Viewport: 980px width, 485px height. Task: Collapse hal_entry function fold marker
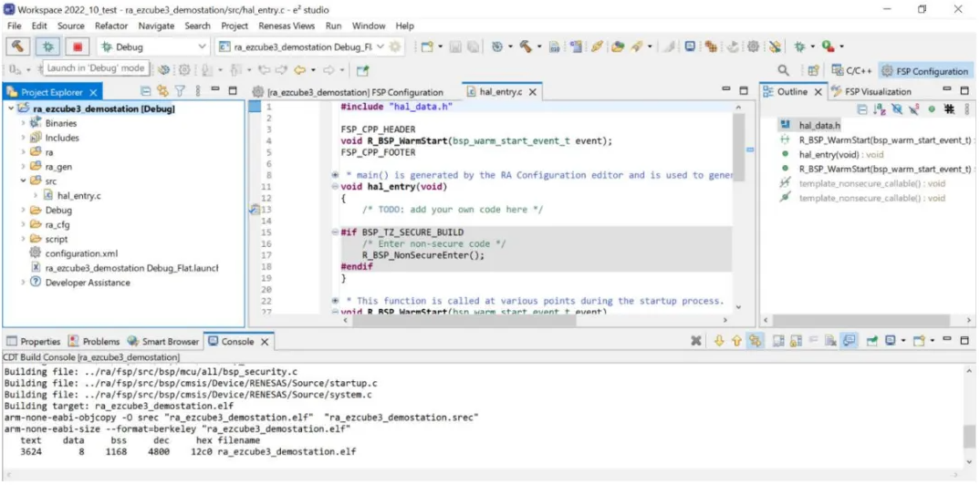[x=336, y=187]
